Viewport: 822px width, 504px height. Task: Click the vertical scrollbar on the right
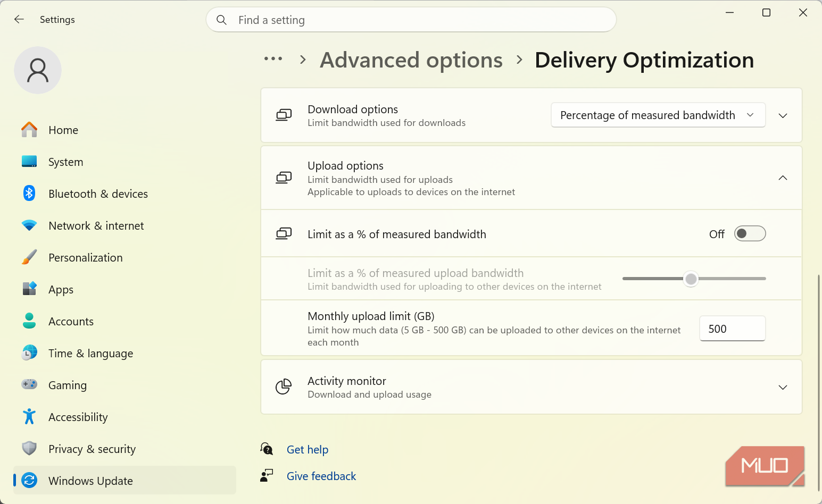819,383
